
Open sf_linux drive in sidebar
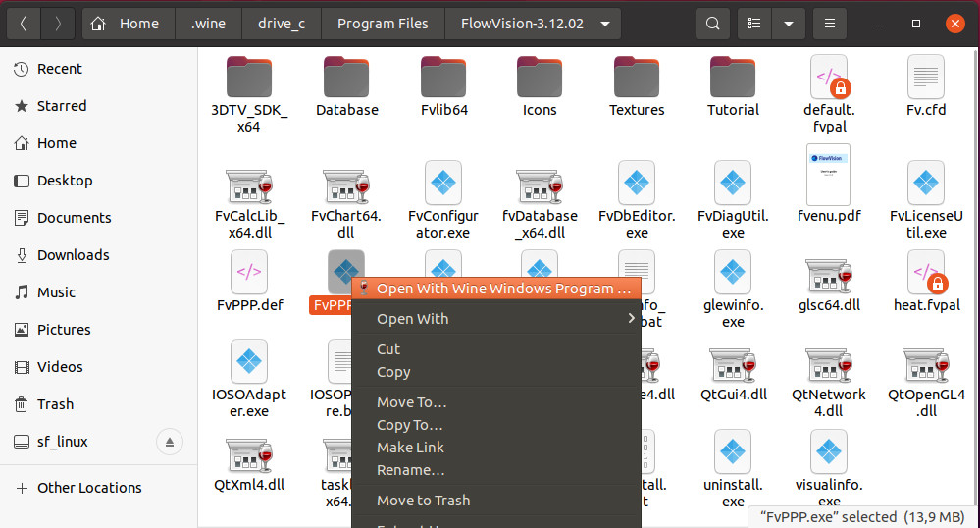[x=99, y=442]
